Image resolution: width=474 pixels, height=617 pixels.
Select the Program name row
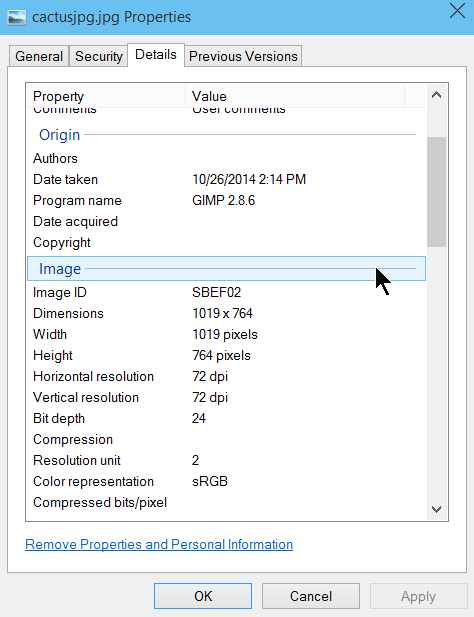coord(226,201)
